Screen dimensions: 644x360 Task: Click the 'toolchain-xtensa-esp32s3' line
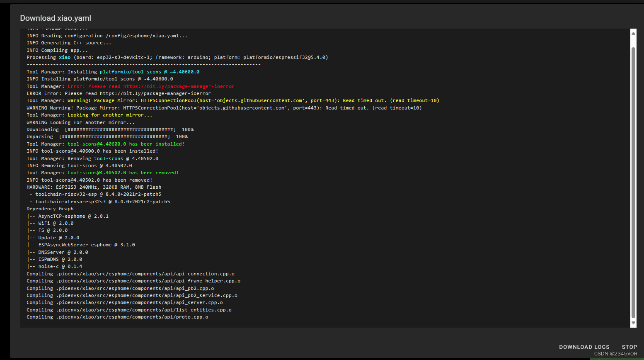(99, 202)
